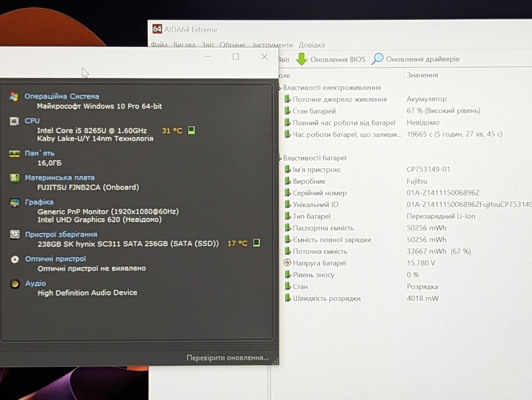Click the Значення column header
The width and height of the screenshot is (532, 400).
[422, 75]
